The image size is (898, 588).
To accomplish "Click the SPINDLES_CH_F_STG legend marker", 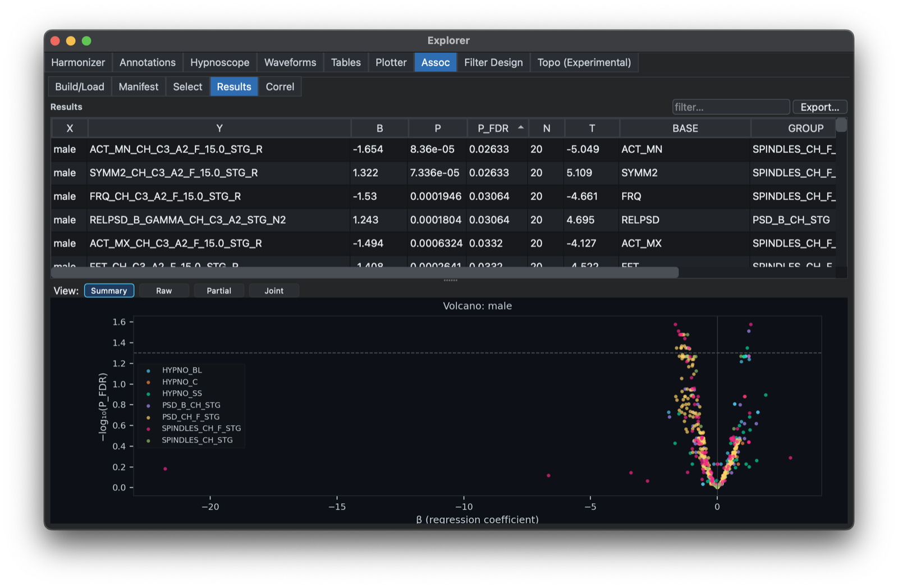I will tap(148, 429).
